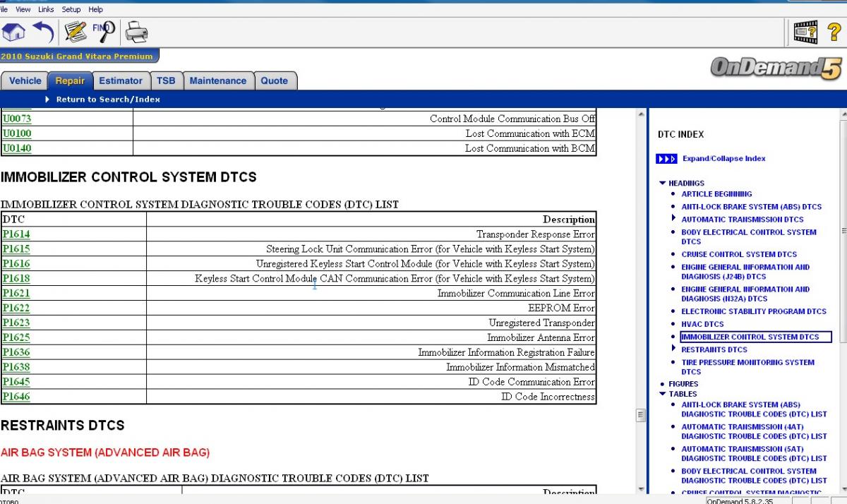This screenshot has height=504, width=847.
Task: Click the Expand/Collapse Index arrows icon
Action: [667, 159]
